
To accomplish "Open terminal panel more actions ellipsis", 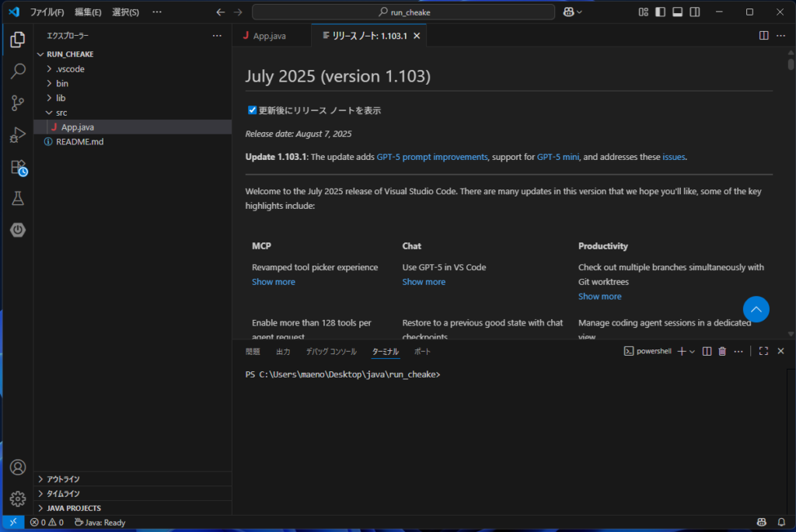I will coord(738,351).
